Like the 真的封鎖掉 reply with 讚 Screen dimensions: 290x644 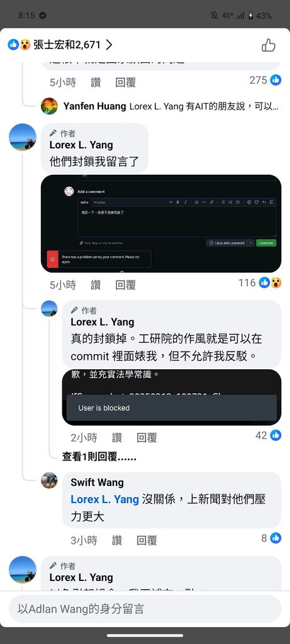(x=117, y=438)
